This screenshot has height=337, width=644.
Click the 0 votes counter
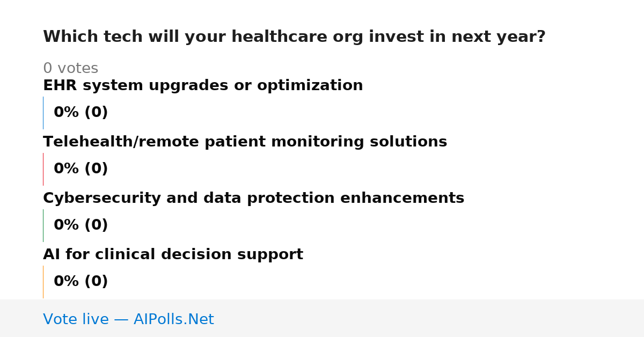(70, 69)
